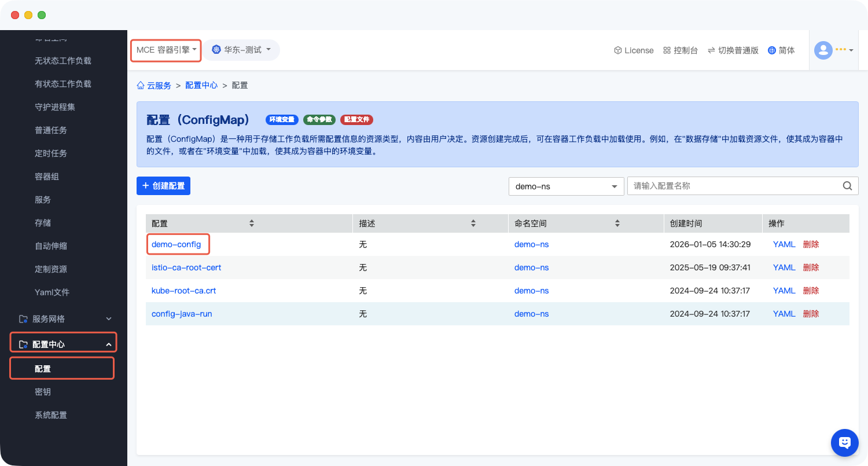The height and width of the screenshot is (466, 868).
Task: Click the chat support icon
Action: [x=844, y=443]
